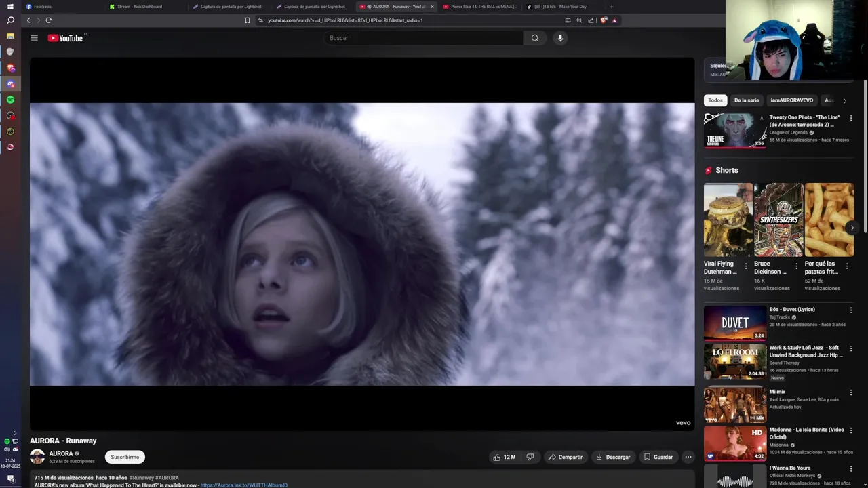Open AURORA channel avatar
Image resolution: width=868 pixels, height=488 pixels.
37,457
